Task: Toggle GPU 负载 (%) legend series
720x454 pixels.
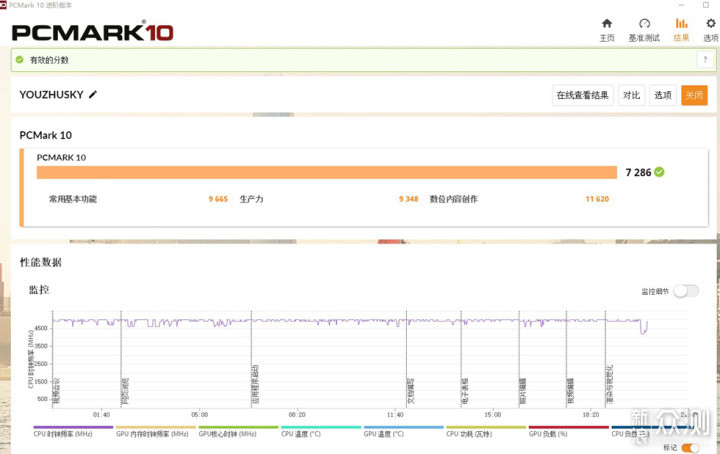Action: (x=568, y=432)
